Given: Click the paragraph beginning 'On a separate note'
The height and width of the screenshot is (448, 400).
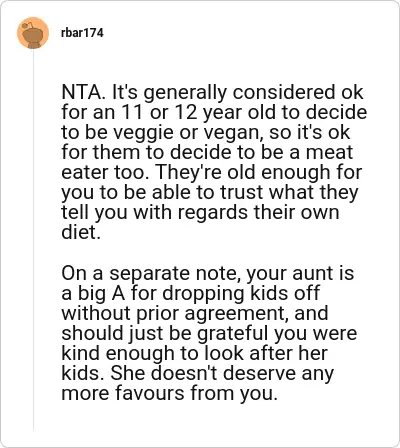Looking at the screenshot, I should 209,333.
